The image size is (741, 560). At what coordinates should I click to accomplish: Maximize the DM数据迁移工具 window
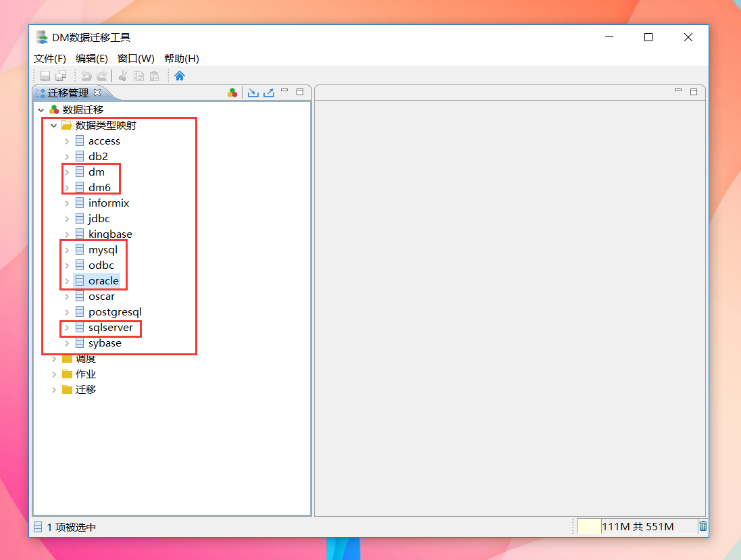[648, 37]
